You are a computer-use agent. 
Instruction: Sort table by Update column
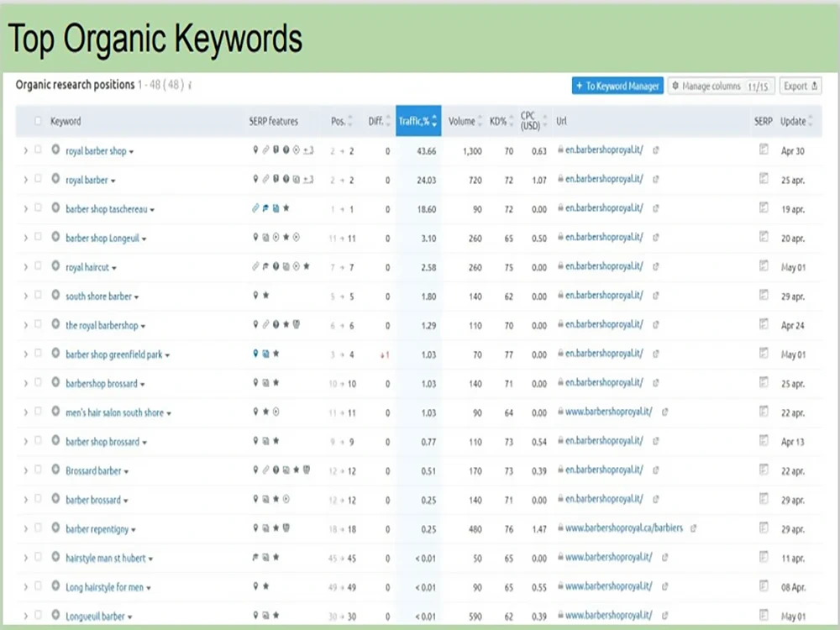click(x=796, y=121)
